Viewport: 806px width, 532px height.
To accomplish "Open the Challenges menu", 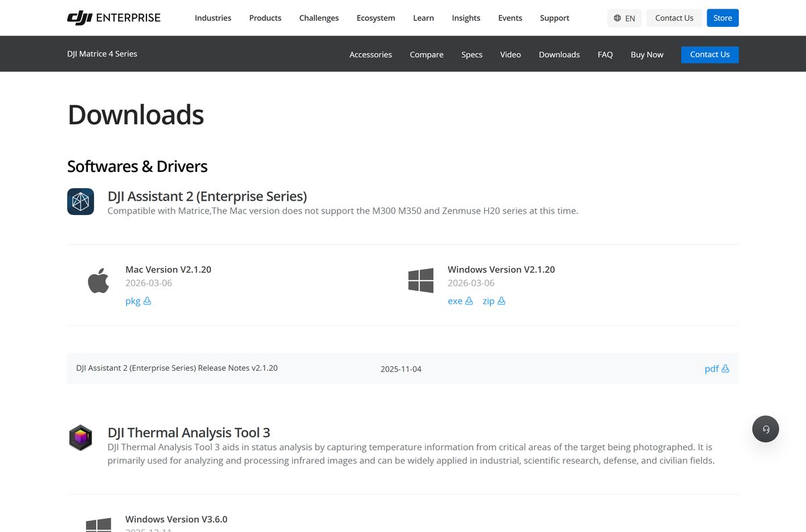I will pyautogui.click(x=319, y=18).
